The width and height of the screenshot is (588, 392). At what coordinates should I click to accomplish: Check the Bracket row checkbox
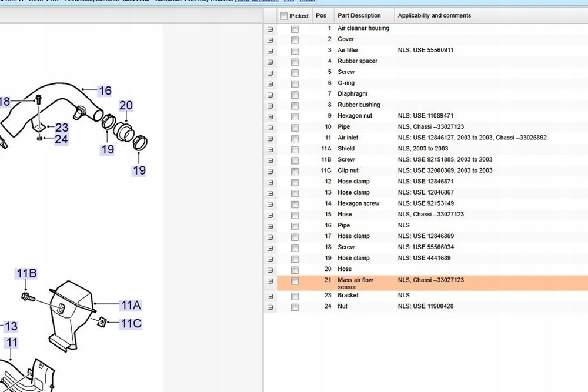coord(295,296)
